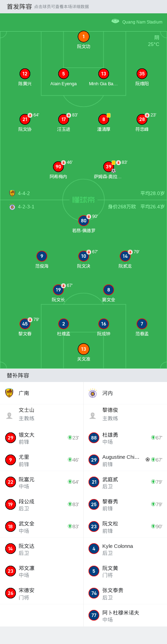This screenshot has width=167, height=644.
Task: Select Hanoi number 80 若昂-佩德罗 icon
Action: click(83, 221)
